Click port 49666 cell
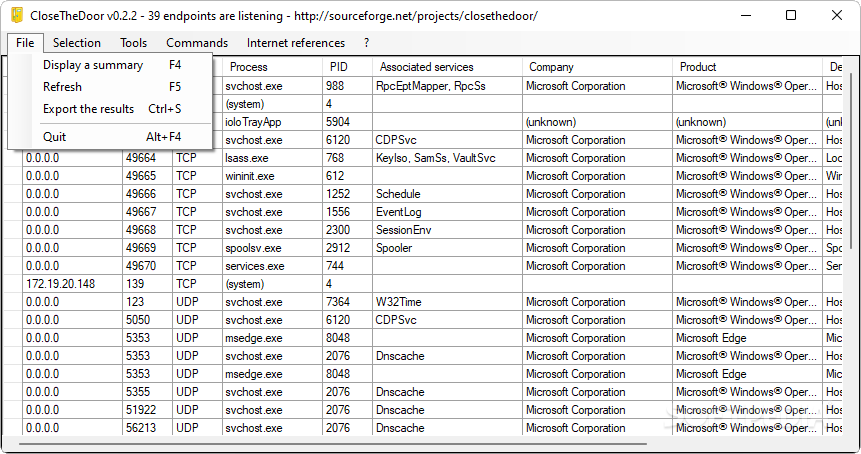The image size is (861, 454). pyautogui.click(x=148, y=194)
